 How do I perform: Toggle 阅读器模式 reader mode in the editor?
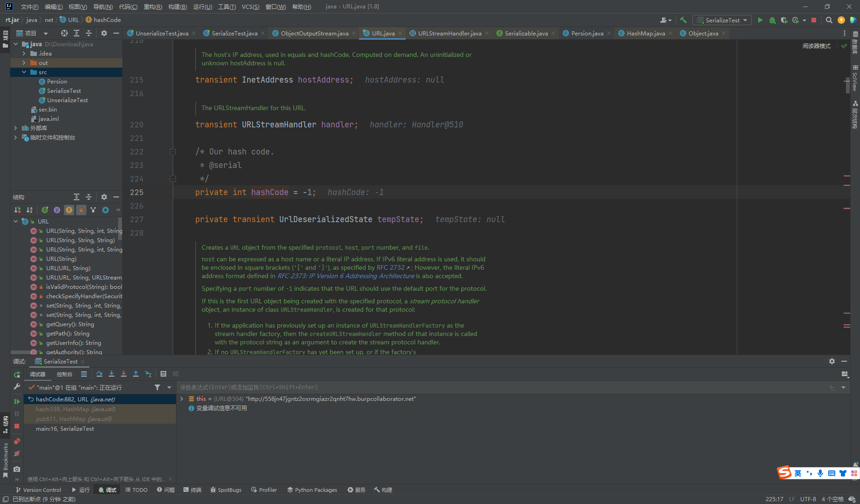[817, 46]
